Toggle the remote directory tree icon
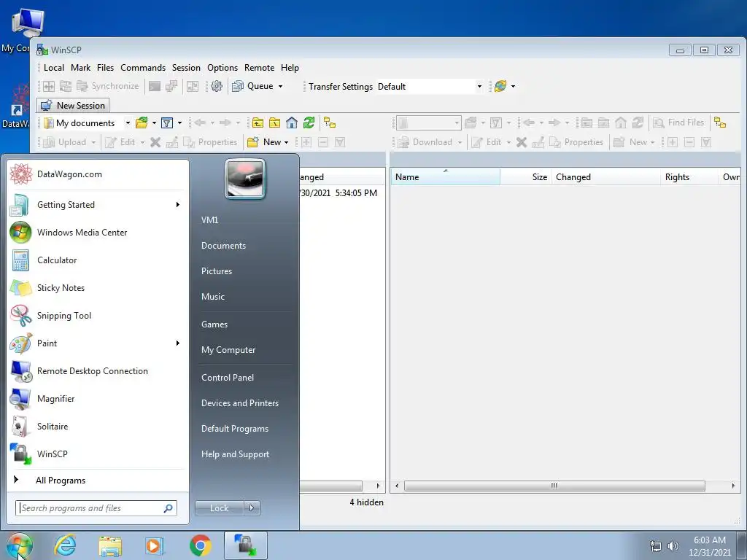 [720, 122]
